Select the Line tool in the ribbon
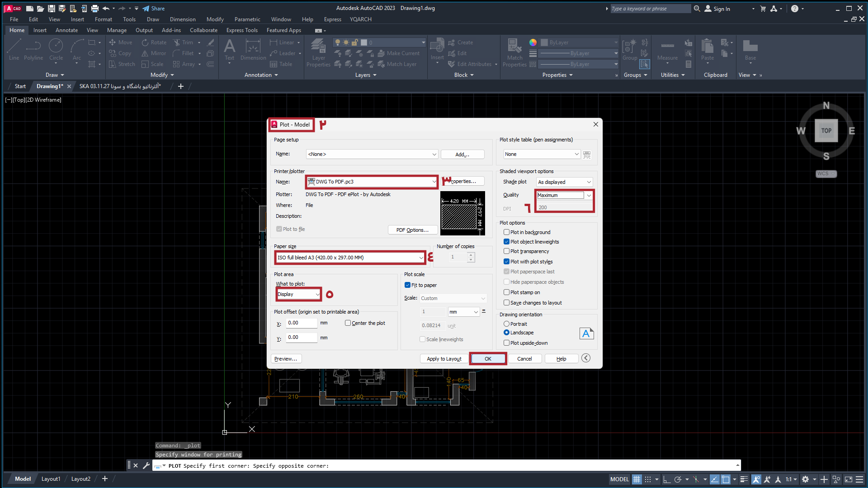The height and width of the screenshot is (488, 868). [14, 50]
